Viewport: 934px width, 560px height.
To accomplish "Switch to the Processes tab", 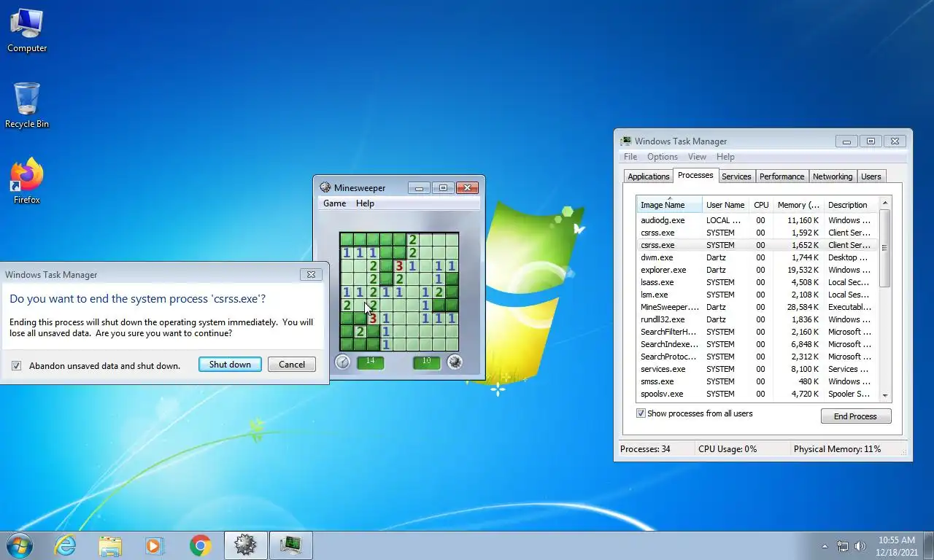I will (695, 175).
